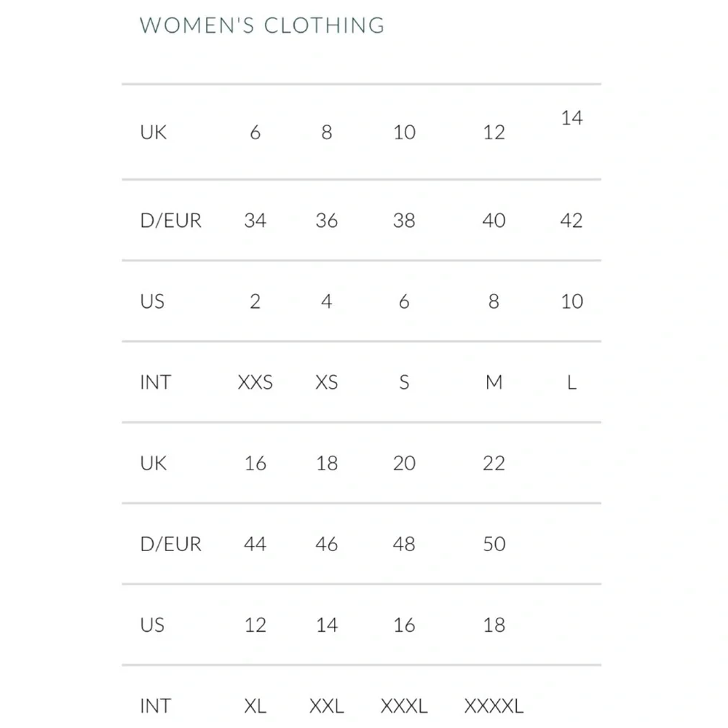Click the D/EUR size 50 cell
Image resolution: width=728 pixels, height=728 pixels.
coord(494,544)
